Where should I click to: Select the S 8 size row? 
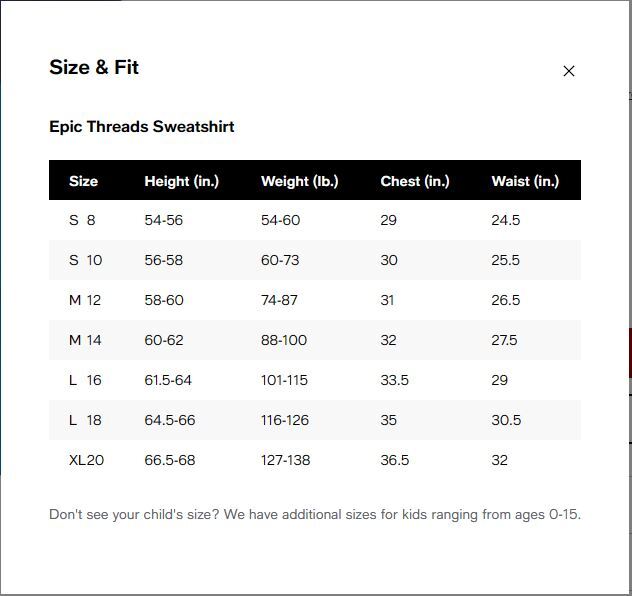315,220
